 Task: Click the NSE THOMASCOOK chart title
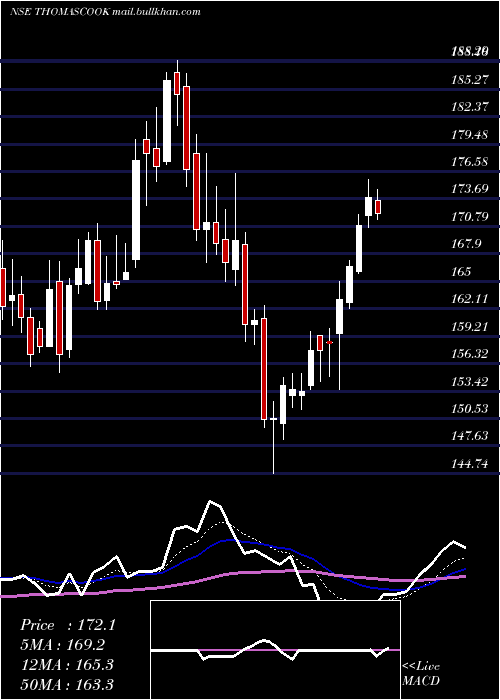pyautogui.click(x=105, y=11)
